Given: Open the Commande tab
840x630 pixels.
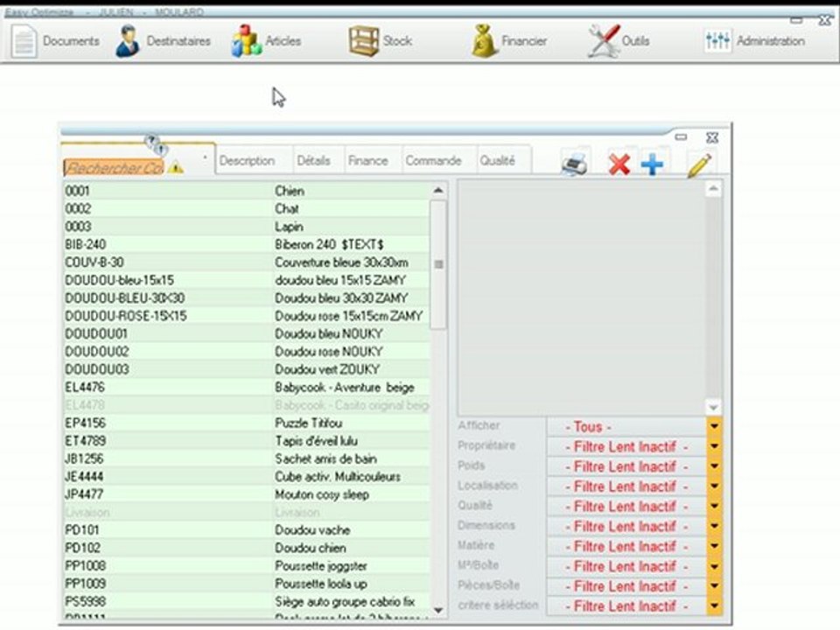Looking at the screenshot, I should 433,161.
